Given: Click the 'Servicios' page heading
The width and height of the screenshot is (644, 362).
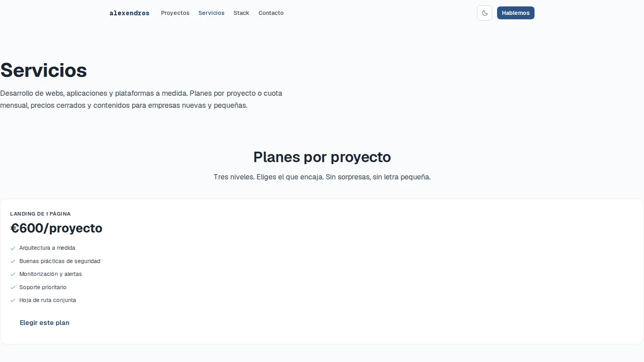Looking at the screenshot, I should pos(43,70).
